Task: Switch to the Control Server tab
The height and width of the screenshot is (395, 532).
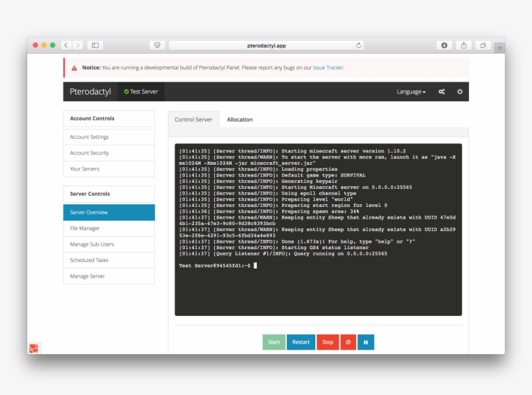Action: pyautogui.click(x=193, y=119)
